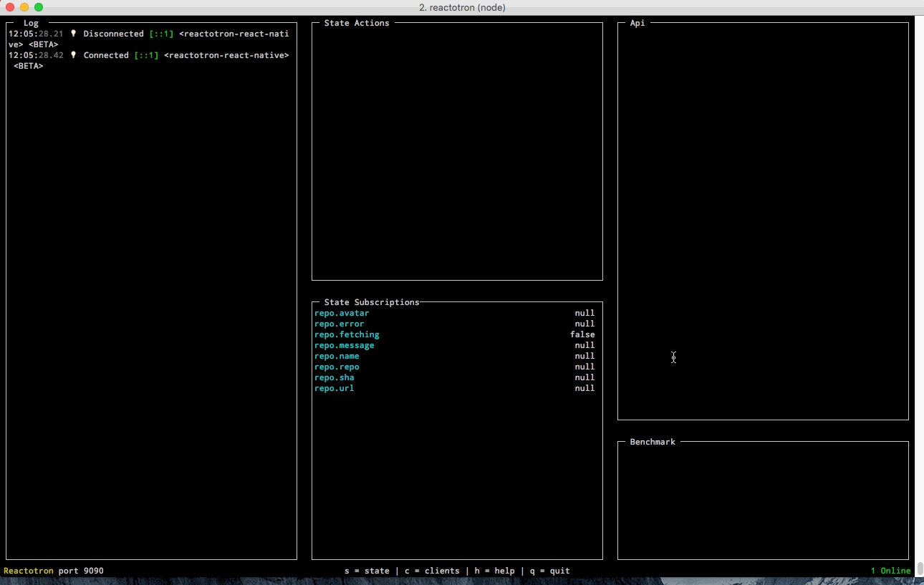Click the Benchmark panel title
The height and width of the screenshot is (585, 924).
point(652,442)
